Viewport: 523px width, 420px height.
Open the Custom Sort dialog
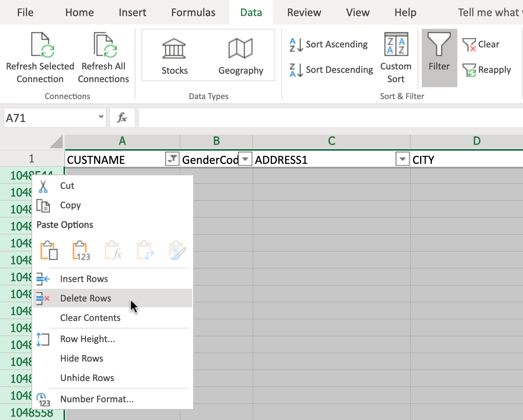(x=396, y=58)
